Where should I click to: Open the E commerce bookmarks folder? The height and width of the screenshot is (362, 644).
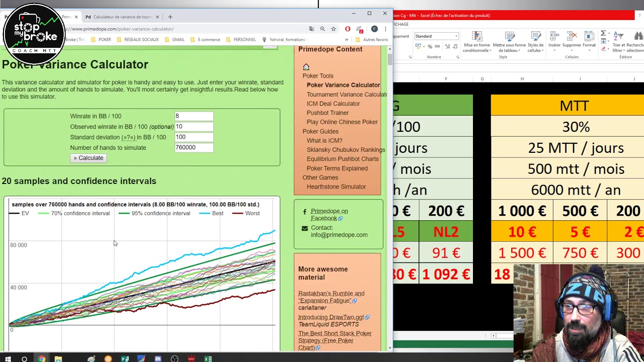tap(205, 39)
